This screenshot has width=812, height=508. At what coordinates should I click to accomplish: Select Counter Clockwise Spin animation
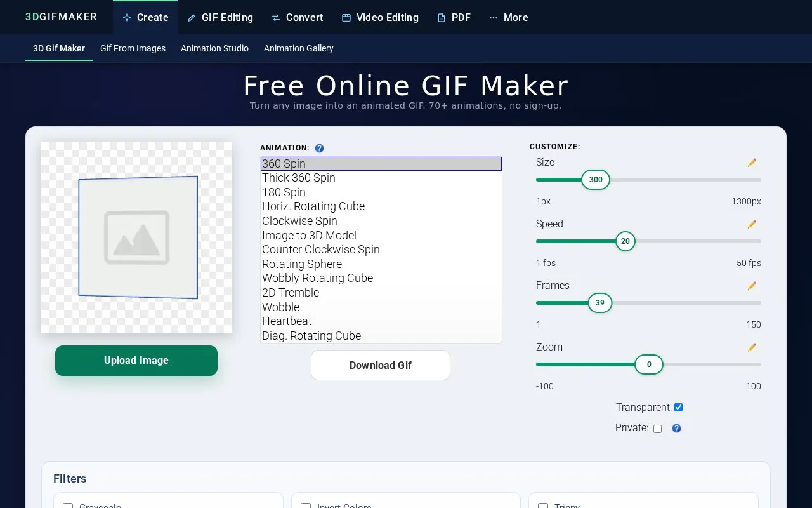click(381, 250)
